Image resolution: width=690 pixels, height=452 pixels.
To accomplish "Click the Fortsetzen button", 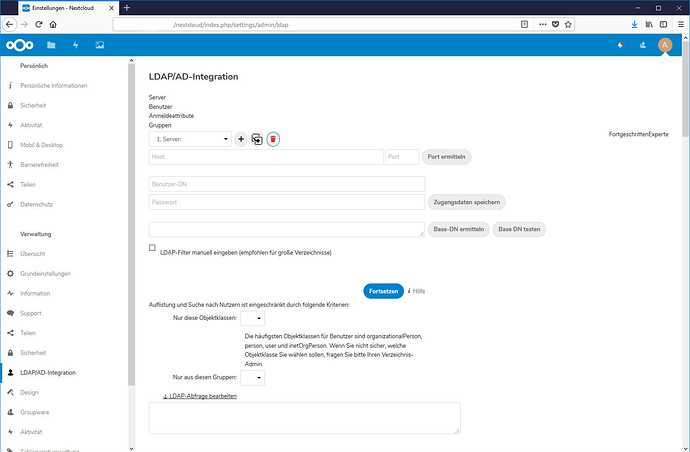I will pyautogui.click(x=383, y=290).
